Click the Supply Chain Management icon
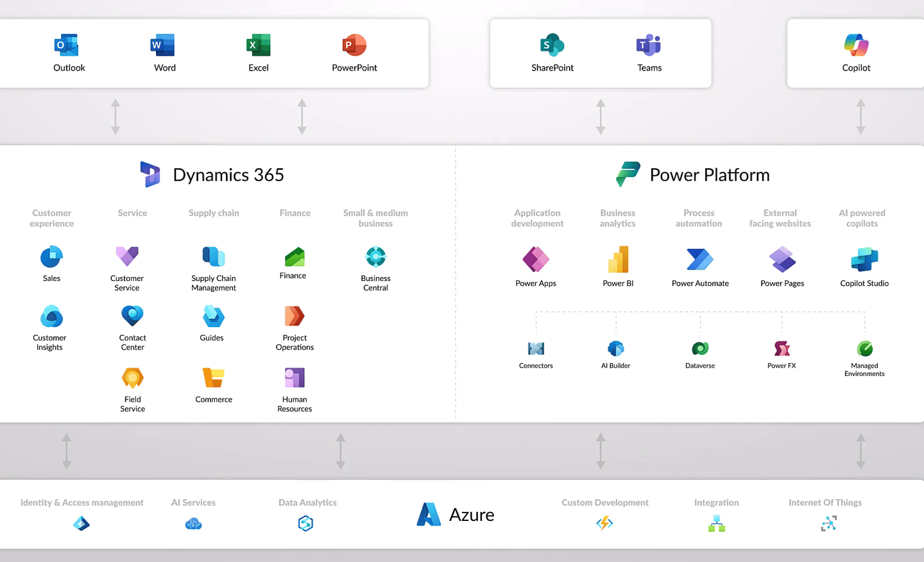Viewport: 924px width, 562px height. pos(214,257)
